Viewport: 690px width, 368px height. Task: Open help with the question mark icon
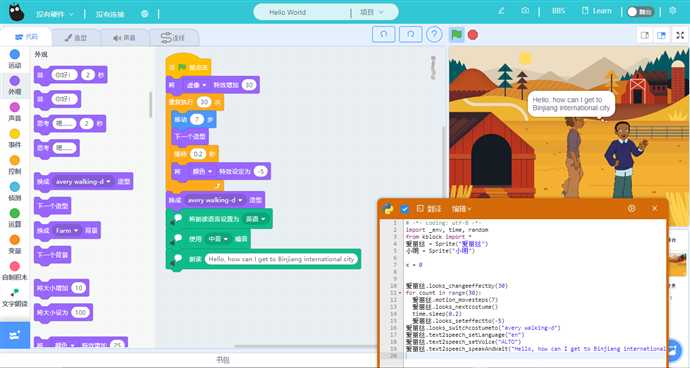434,34
